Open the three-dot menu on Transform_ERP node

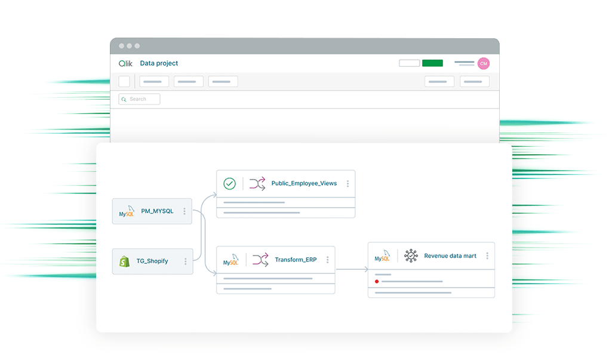click(x=328, y=259)
